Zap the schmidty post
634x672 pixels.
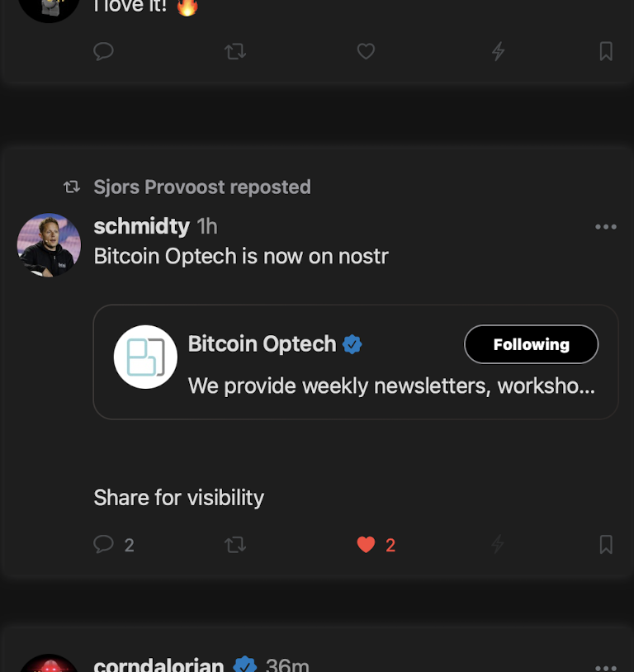[498, 544]
